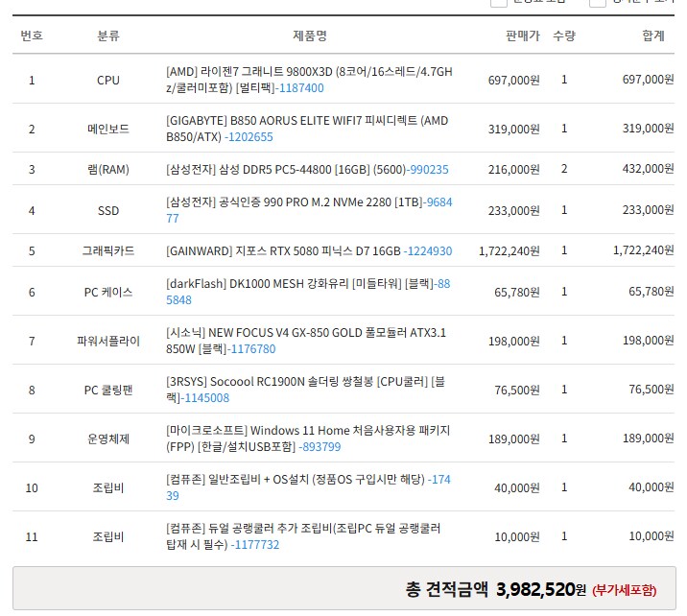The image size is (687, 616).
Task: Select the 운영체제 category cell
Action: pos(108,439)
